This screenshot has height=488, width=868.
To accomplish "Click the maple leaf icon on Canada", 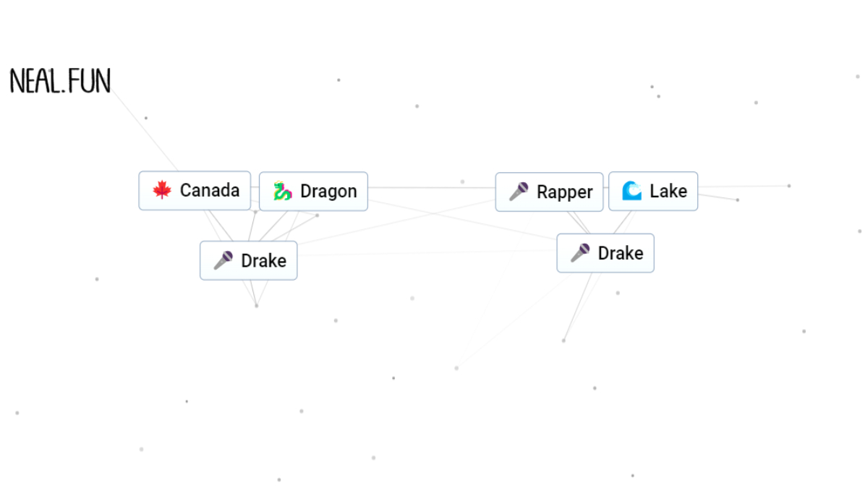I will coord(162,191).
